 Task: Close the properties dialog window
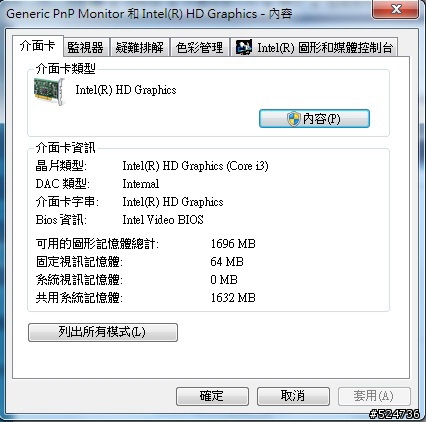click(396, 9)
